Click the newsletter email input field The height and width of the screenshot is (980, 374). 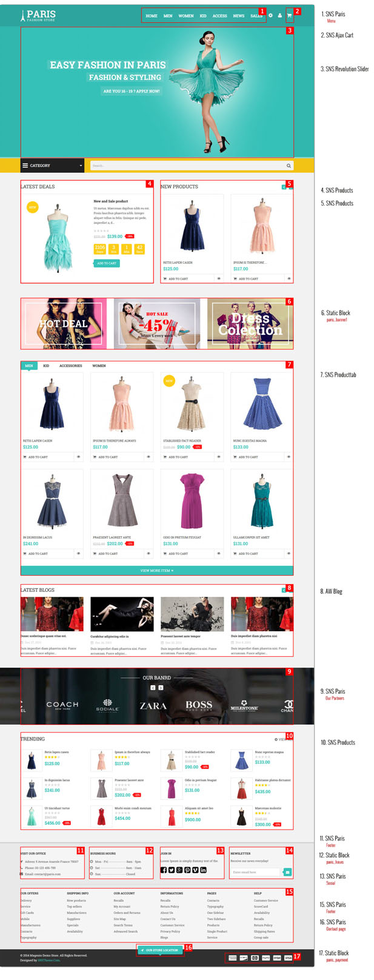[256, 872]
